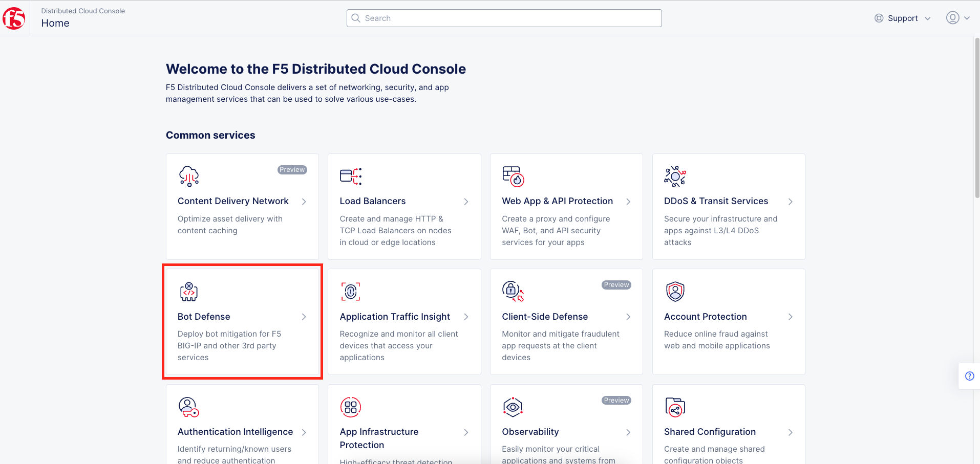Open the help button on the right edge
980x464 pixels.
[x=969, y=376]
